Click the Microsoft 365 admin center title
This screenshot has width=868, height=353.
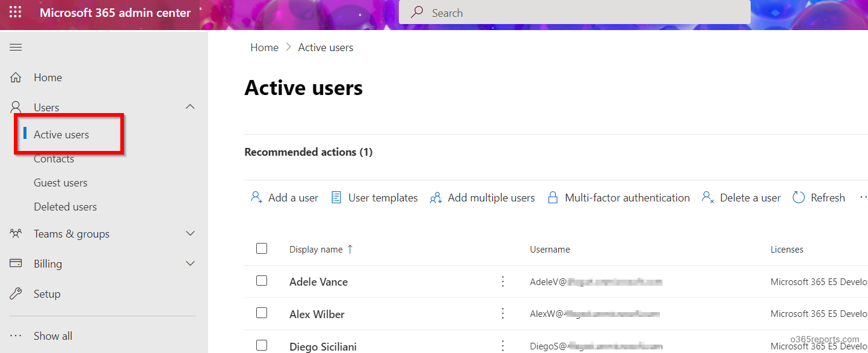point(115,13)
